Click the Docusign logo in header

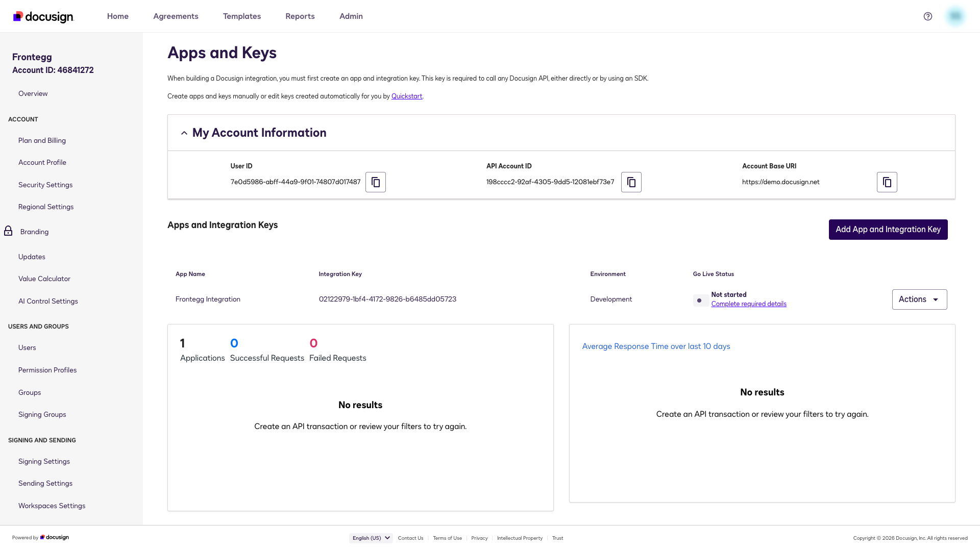coord(43,17)
